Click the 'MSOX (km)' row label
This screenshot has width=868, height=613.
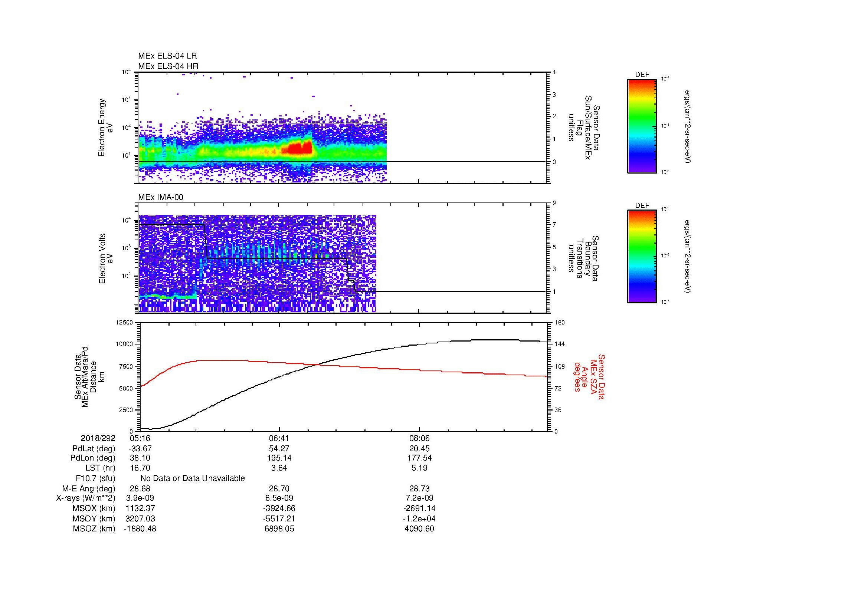coord(94,508)
